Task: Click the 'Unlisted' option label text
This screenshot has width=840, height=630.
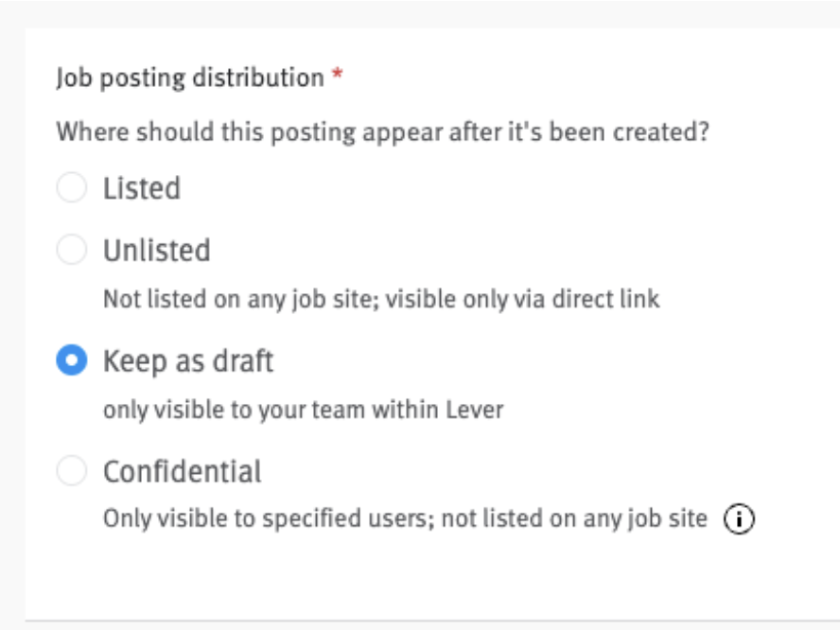Action: pos(157,251)
